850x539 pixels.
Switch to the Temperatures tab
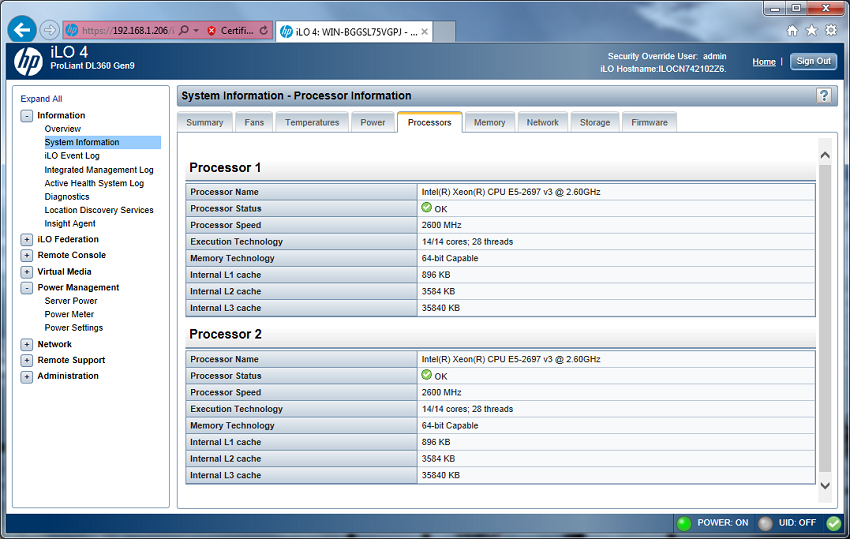coord(312,123)
